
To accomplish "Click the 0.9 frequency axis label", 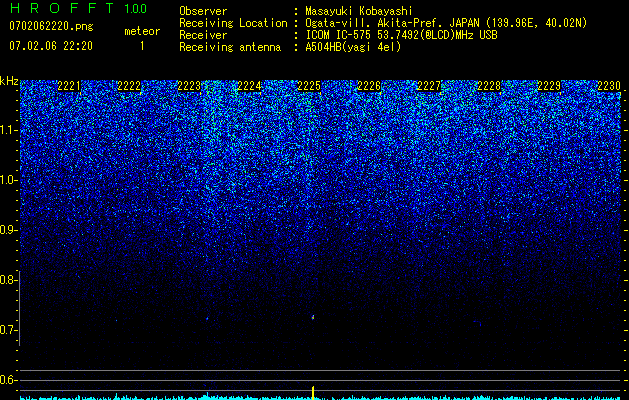I will [9, 230].
